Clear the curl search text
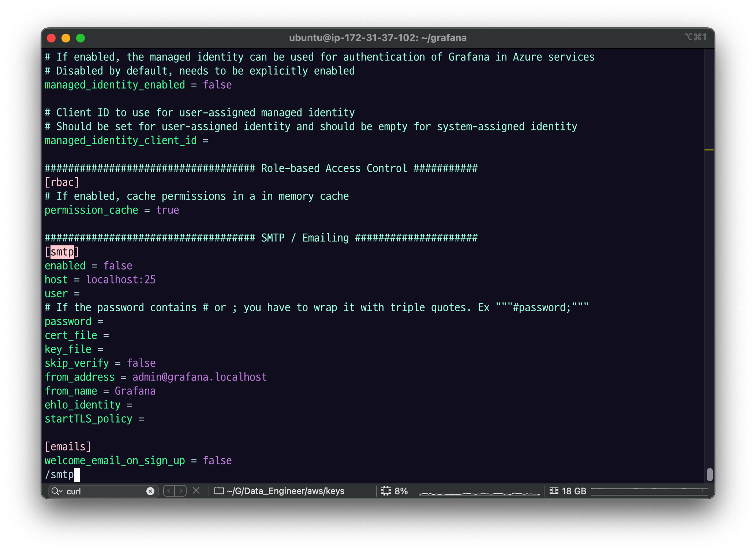 coord(150,491)
